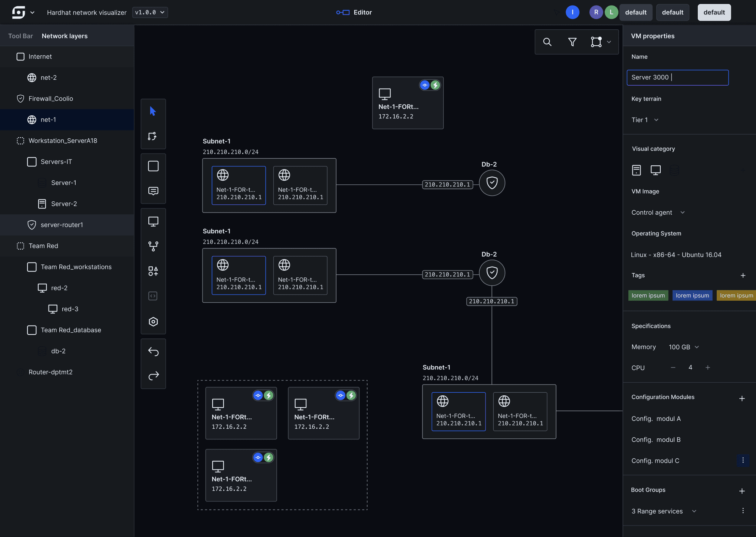The height and width of the screenshot is (537, 756).
Task: Open the filter funnel icon
Action: [x=572, y=42]
